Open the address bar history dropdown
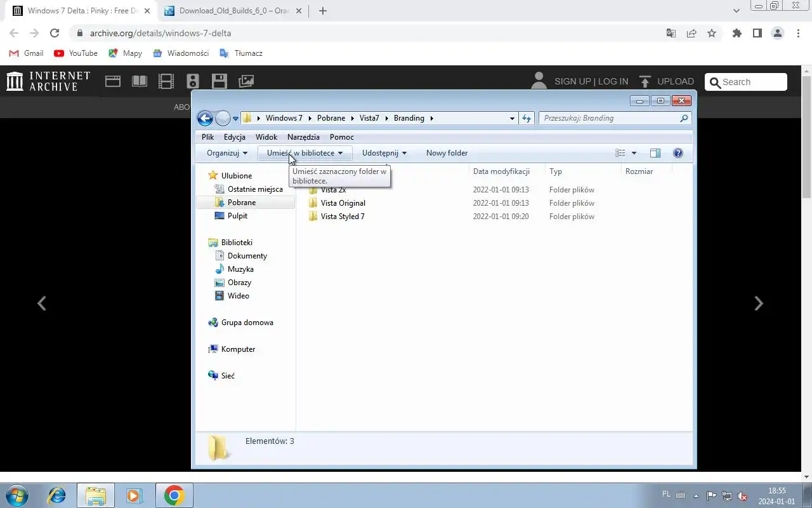 (x=513, y=118)
